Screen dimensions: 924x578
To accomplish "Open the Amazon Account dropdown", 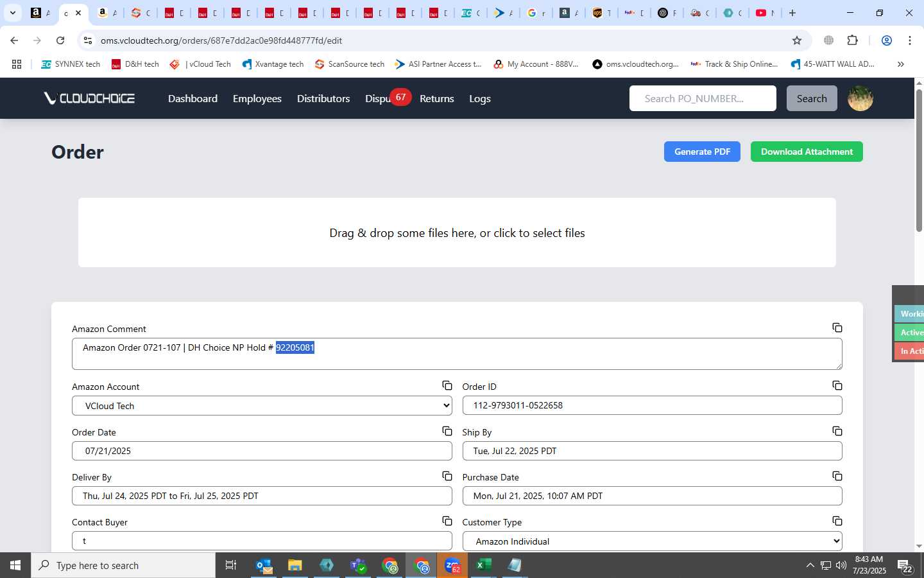I will click(x=262, y=406).
